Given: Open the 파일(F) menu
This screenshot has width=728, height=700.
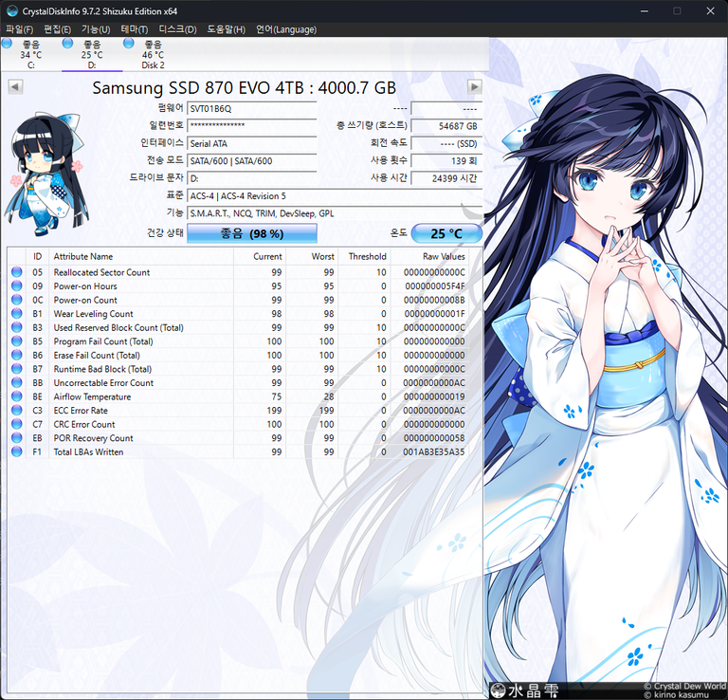Looking at the screenshot, I should (20, 29).
